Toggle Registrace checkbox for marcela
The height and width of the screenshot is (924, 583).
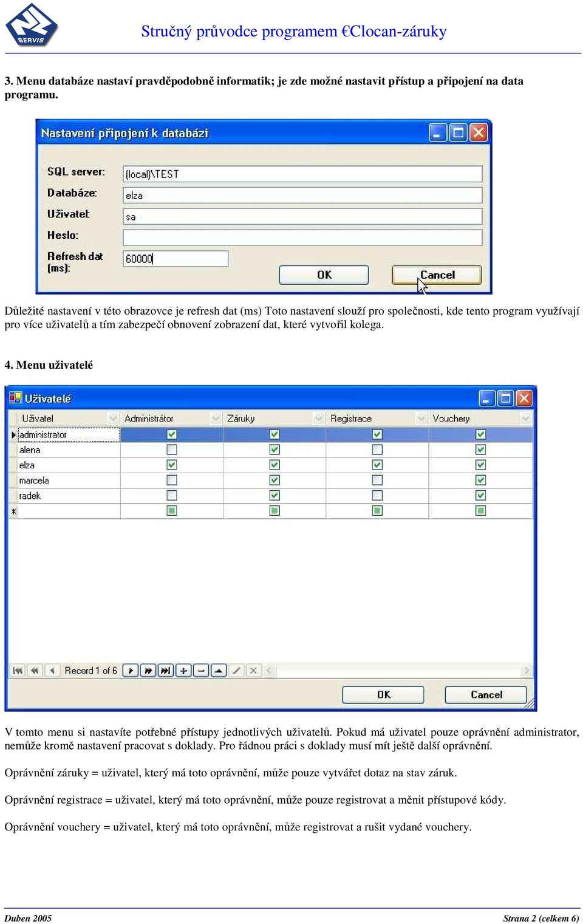coord(377,480)
